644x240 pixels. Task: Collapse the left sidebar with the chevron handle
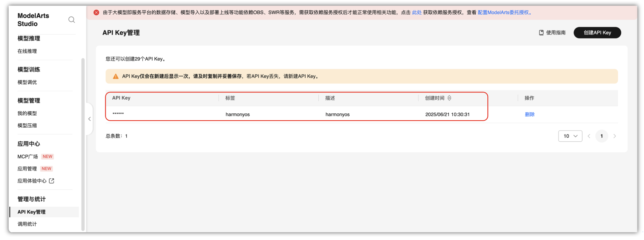(89, 119)
